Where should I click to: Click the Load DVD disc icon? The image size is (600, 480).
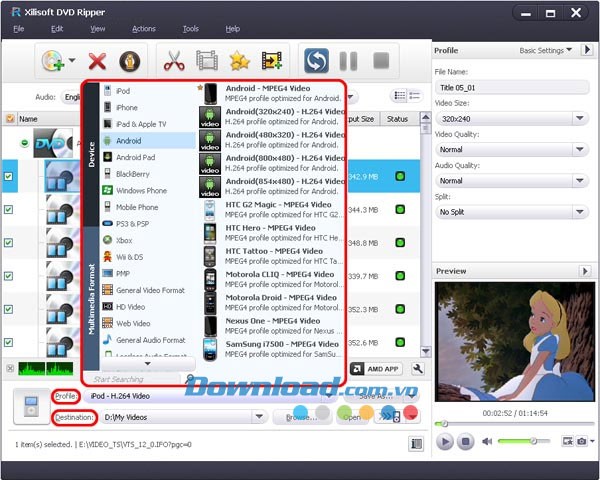52,61
